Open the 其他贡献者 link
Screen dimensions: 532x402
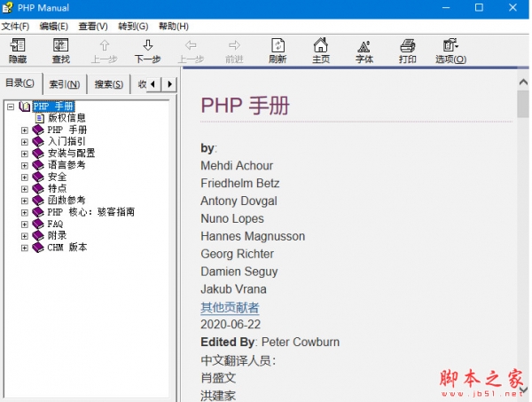point(230,307)
